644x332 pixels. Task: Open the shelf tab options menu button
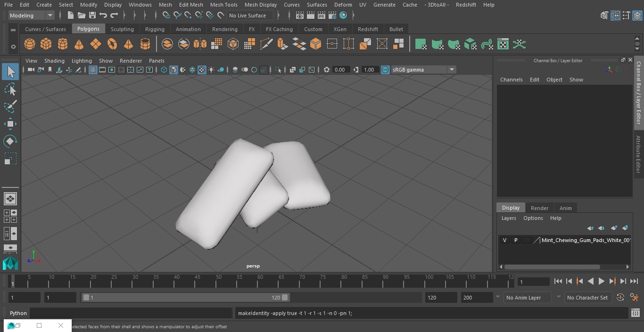(13, 29)
